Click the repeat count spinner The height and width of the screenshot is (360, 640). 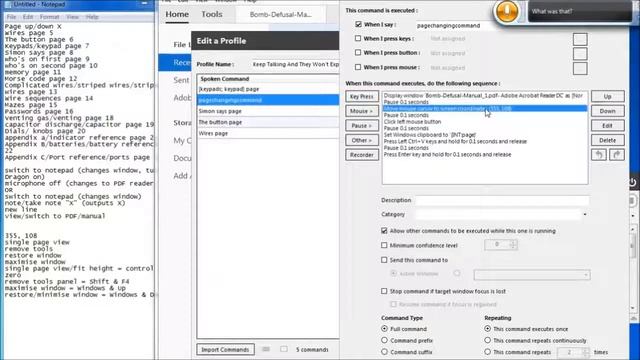click(x=586, y=352)
